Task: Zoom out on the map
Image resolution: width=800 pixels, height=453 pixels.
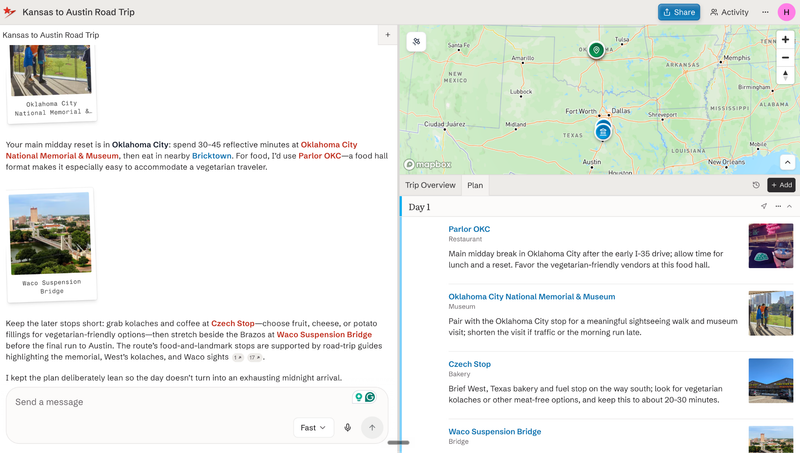Action: click(x=785, y=58)
